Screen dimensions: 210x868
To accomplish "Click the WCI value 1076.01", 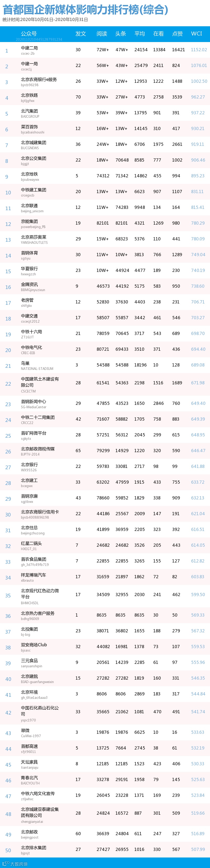I will (199, 66).
